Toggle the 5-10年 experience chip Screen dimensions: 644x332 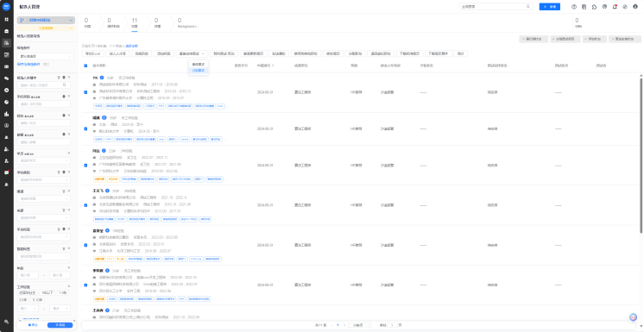coord(37,300)
